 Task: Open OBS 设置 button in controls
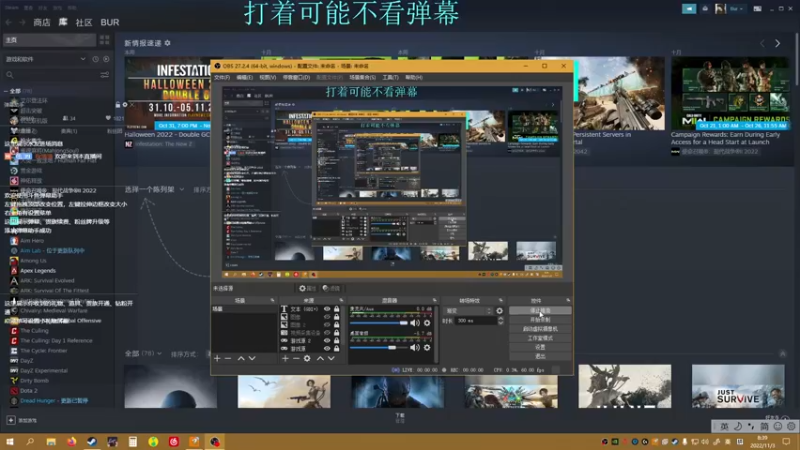coord(540,347)
